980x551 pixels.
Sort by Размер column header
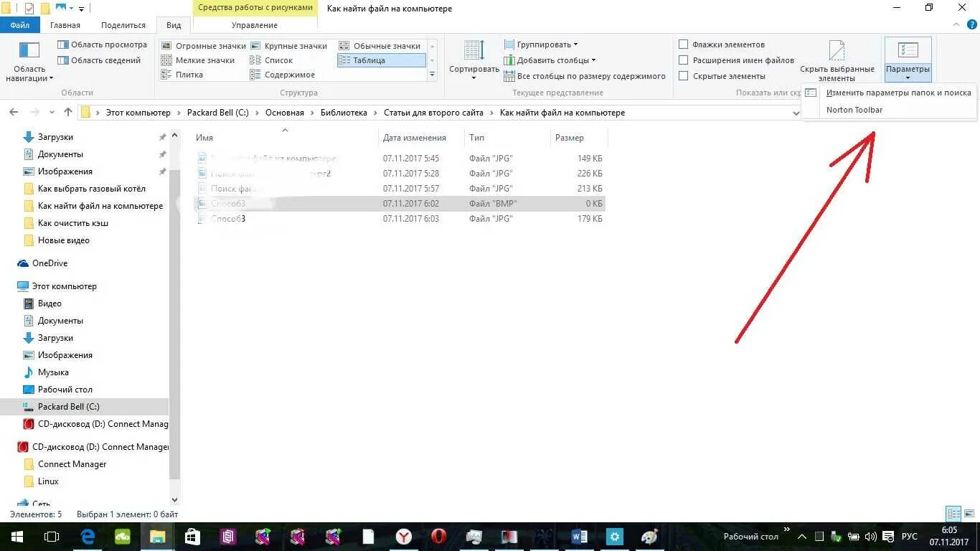(x=578, y=138)
